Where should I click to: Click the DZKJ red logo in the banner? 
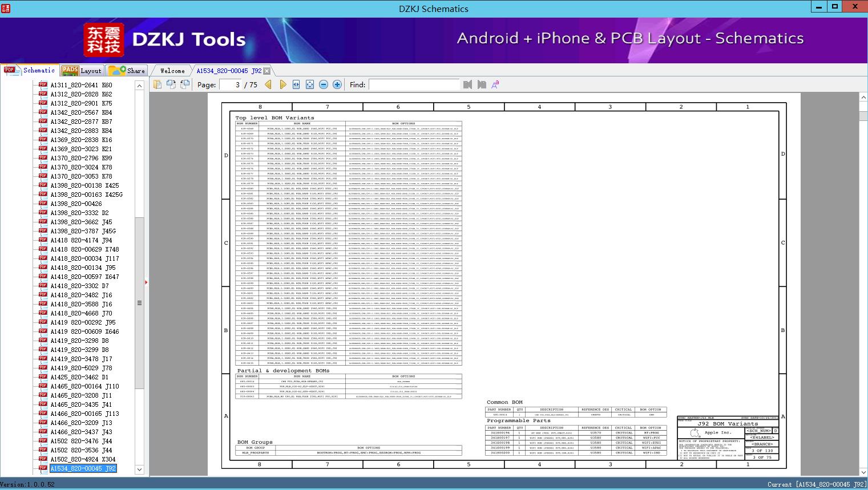coord(104,39)
